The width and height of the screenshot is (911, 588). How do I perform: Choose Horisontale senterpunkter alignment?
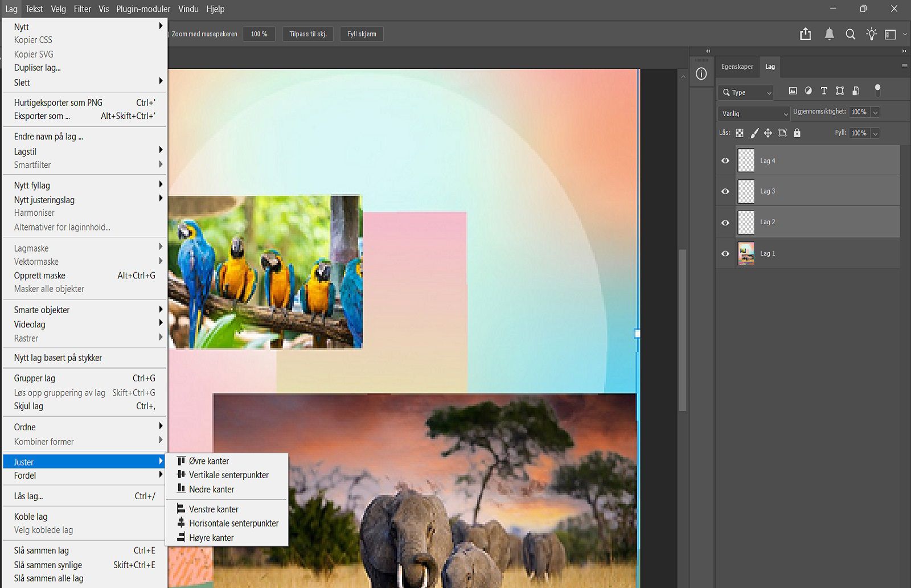pos(227,523)
